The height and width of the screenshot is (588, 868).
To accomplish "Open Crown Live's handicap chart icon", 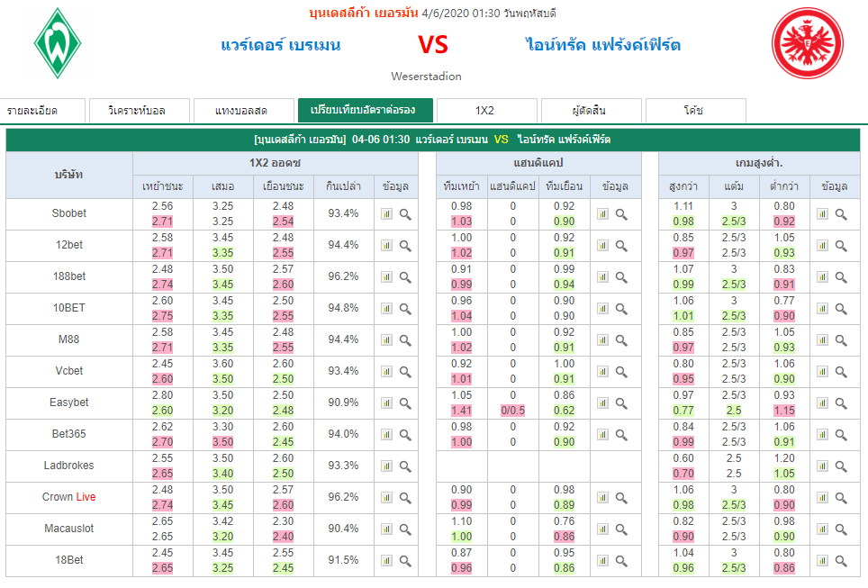I will point(603,498).
